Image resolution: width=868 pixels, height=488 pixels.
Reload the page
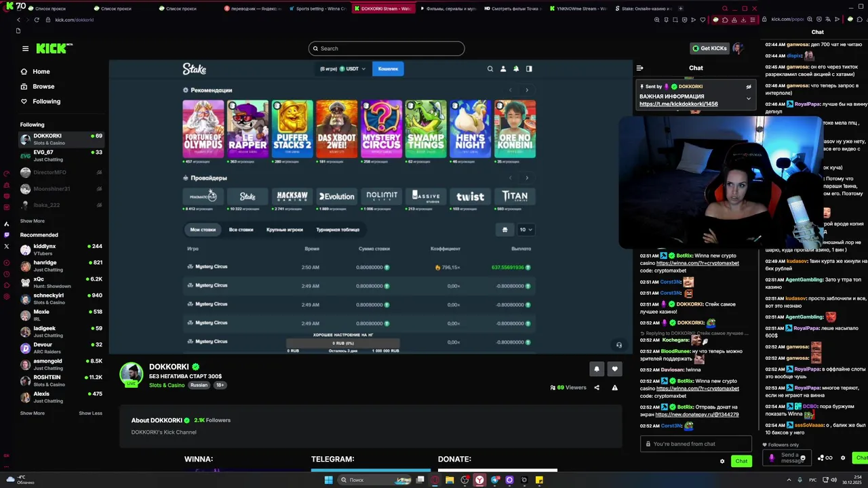coord(38,20)
